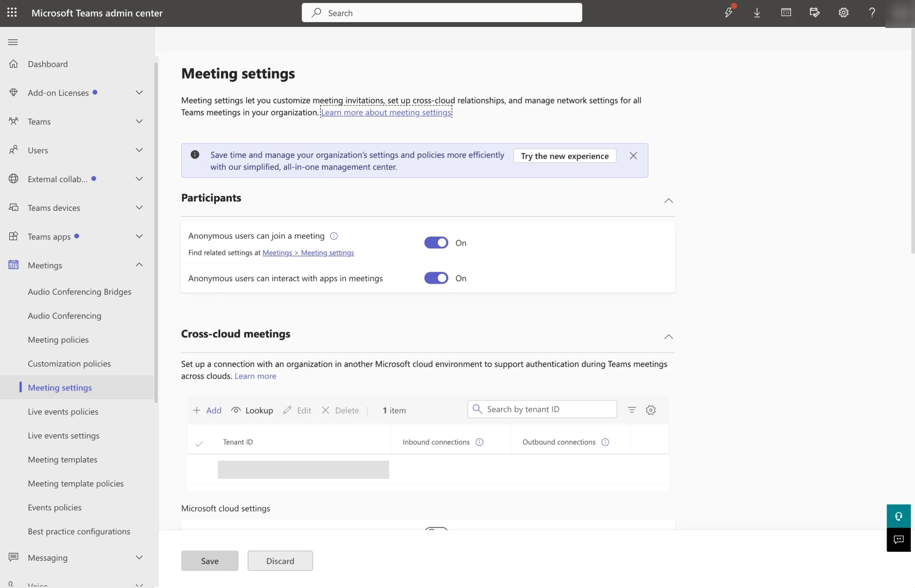Focus the top Search box
The image size is (915, 588).
pyautogui.click(x=442, y=12)
